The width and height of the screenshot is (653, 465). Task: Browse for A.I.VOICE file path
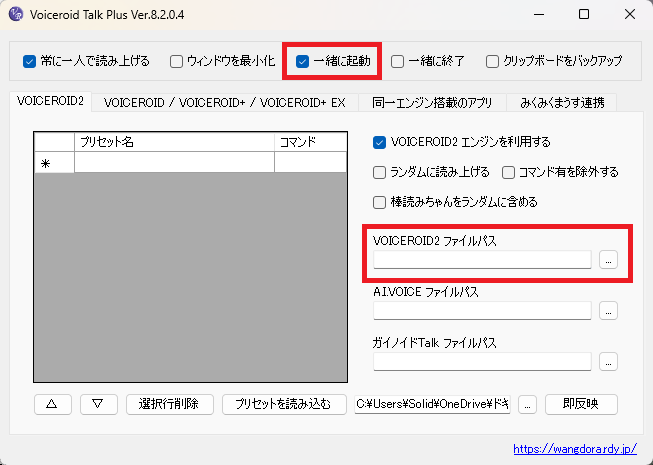coord(608,311)
